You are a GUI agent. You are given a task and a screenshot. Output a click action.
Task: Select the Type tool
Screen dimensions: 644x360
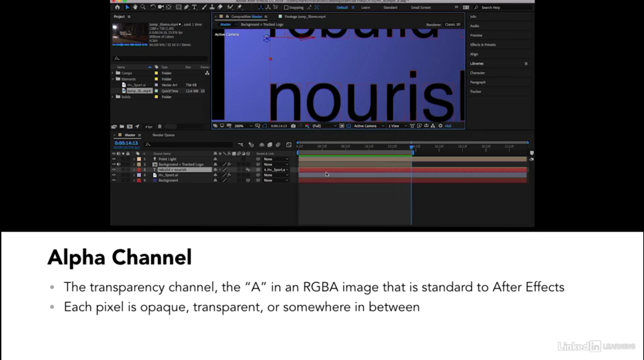[194, 7]
